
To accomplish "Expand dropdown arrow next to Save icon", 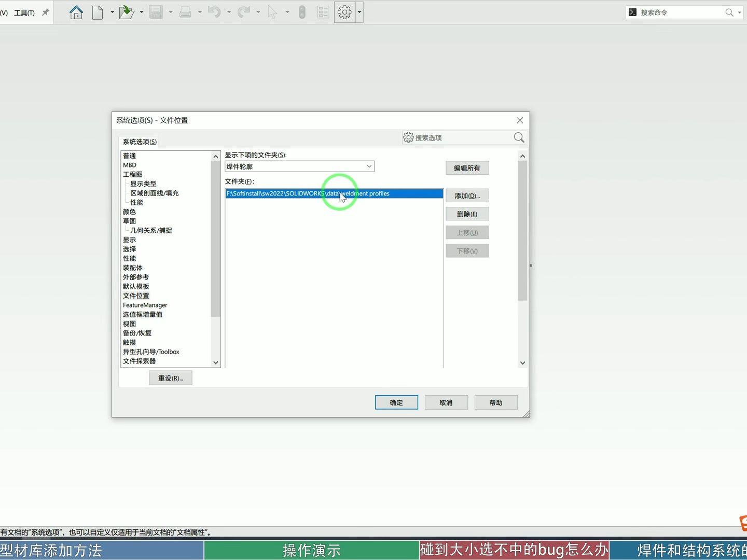I will (170, 12).
